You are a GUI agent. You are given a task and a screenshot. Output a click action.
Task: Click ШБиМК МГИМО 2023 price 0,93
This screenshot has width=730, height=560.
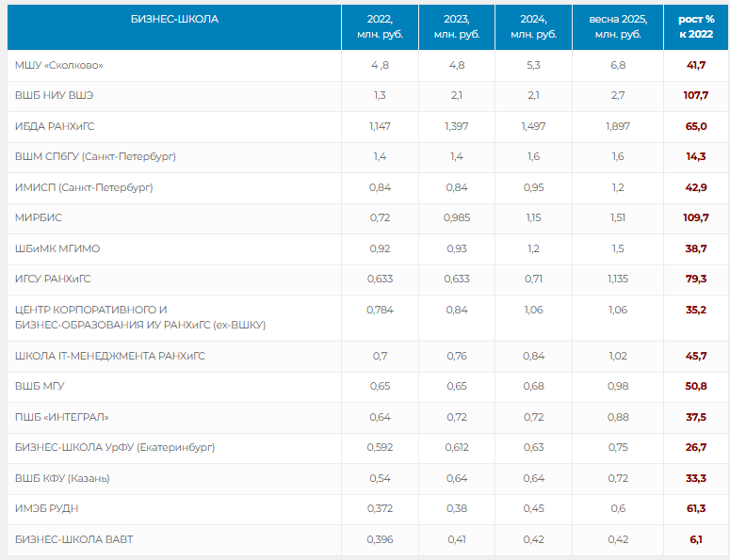(x=457, y=248)
